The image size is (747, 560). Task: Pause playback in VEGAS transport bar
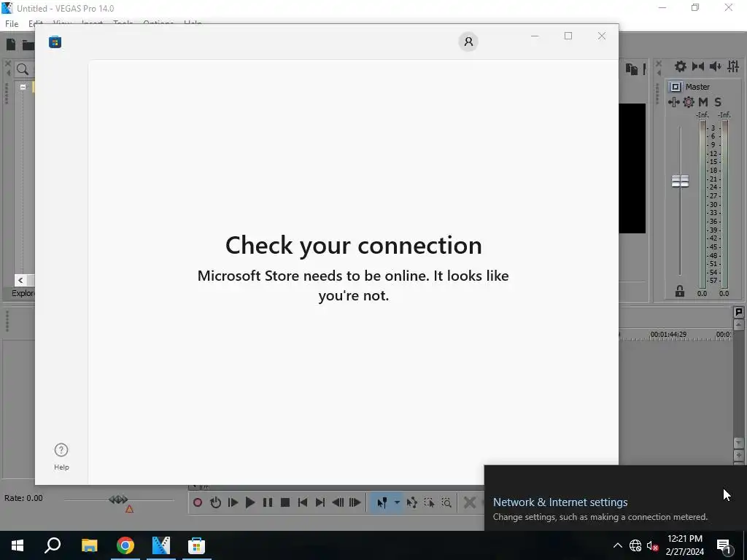point(268,502)
